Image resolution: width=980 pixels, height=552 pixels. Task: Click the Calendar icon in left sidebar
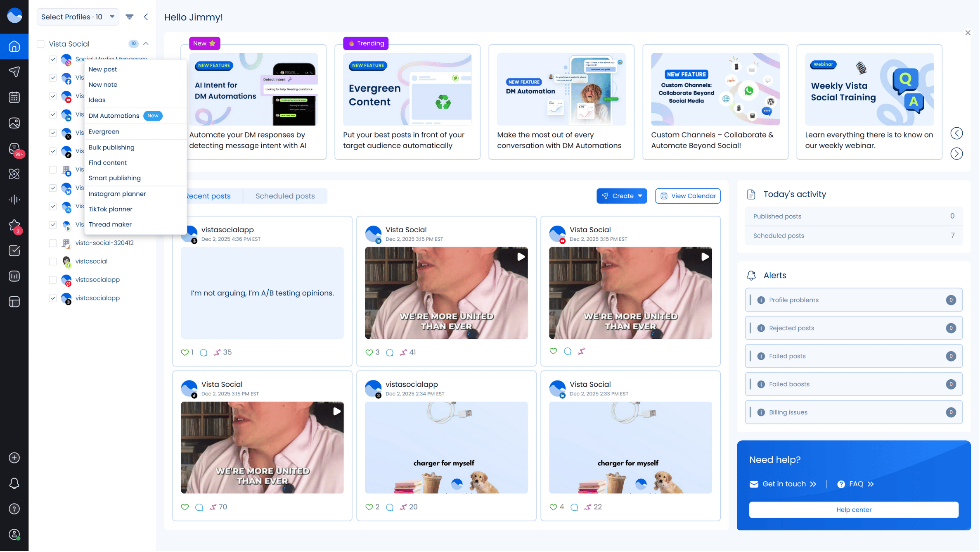(14, 98)
